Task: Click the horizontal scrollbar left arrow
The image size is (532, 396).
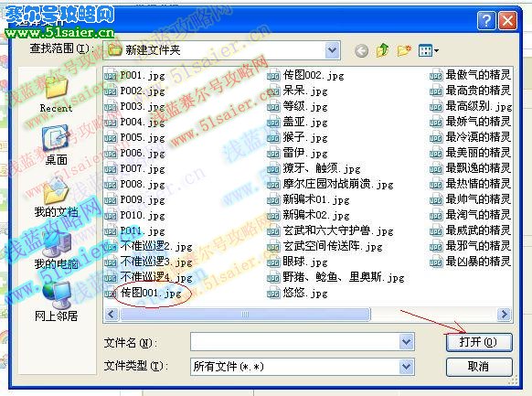Action: (x=112, y=315)
